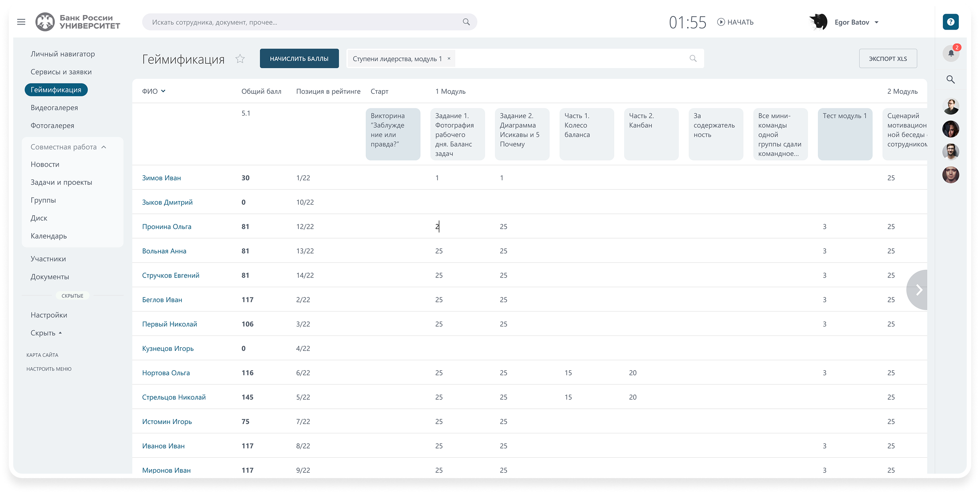Open notifications bell with badge 2

click(x=951, y=53)
